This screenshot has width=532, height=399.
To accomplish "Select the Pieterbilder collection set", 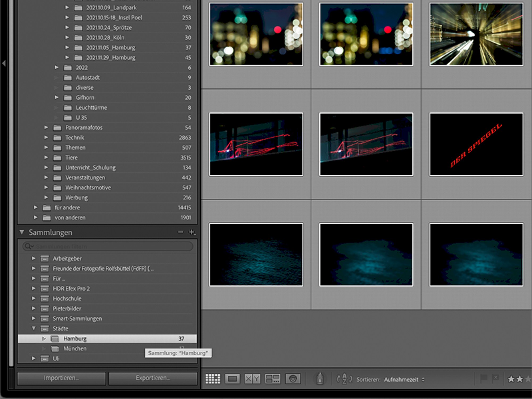I will click(67, 309).
